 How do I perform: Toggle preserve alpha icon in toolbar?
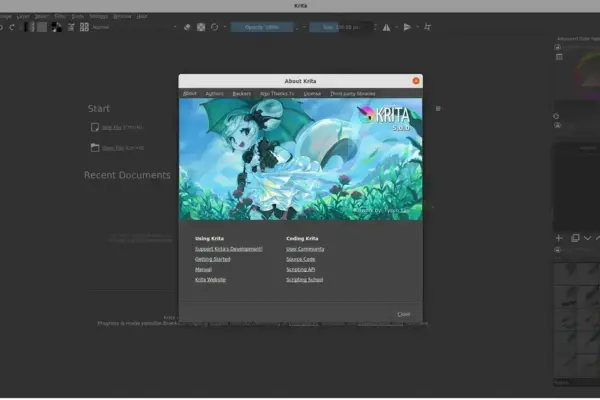pos(201,27)
